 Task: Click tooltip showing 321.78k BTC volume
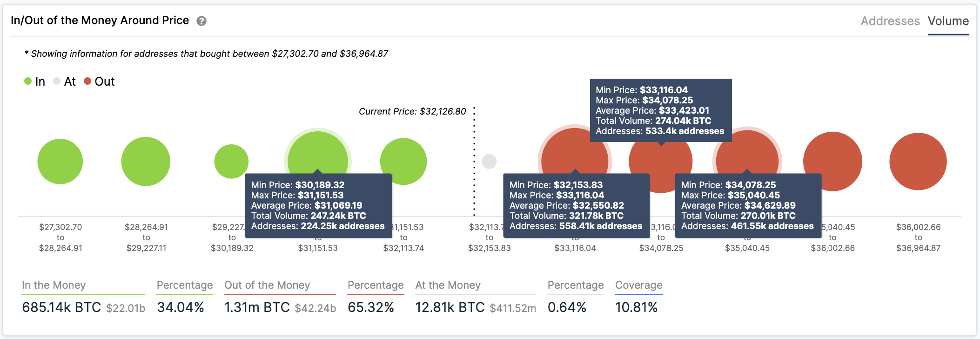(x=576, y=205)
